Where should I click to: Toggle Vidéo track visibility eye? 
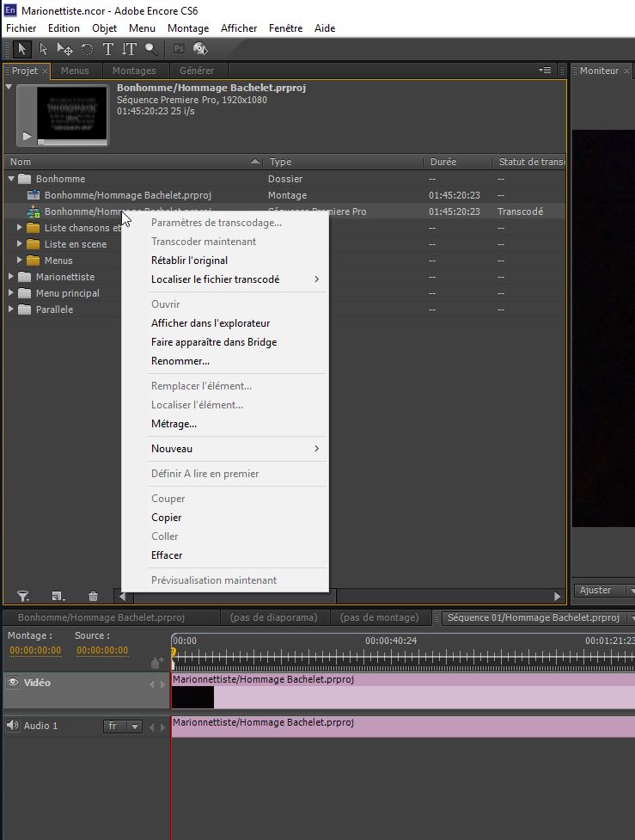14,683
